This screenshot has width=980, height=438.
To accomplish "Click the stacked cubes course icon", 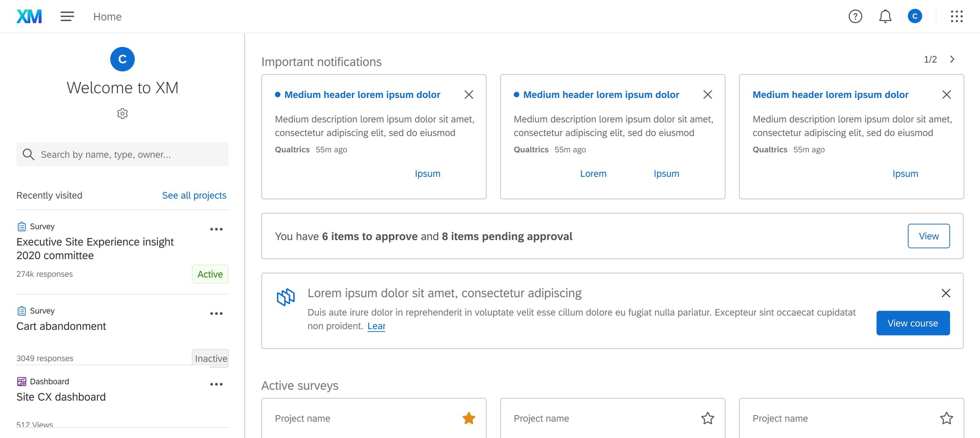I will 286,297.
